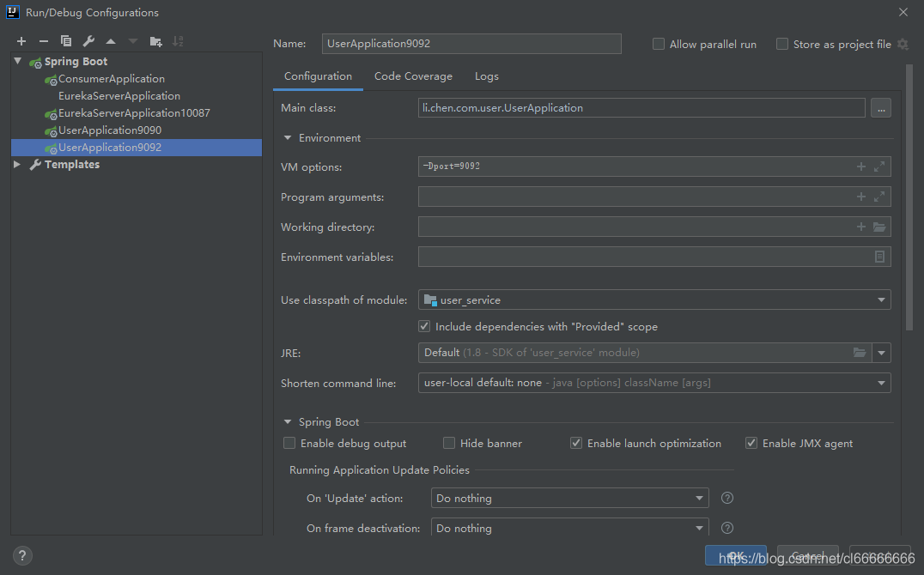Open the dialog help question mark button

click(22, 555)
